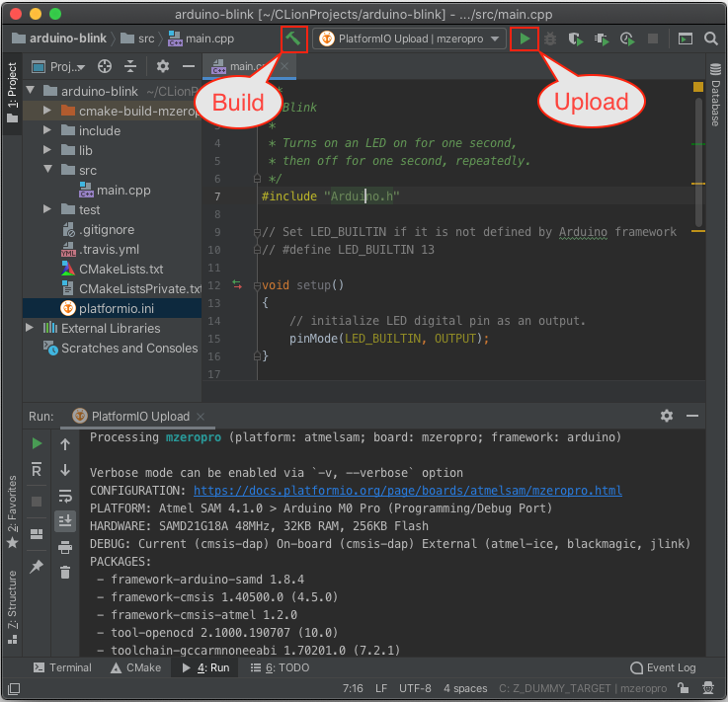Toggle the read-only lock in status bar
This screenshot has height=702, width=728.
[683, 687]
